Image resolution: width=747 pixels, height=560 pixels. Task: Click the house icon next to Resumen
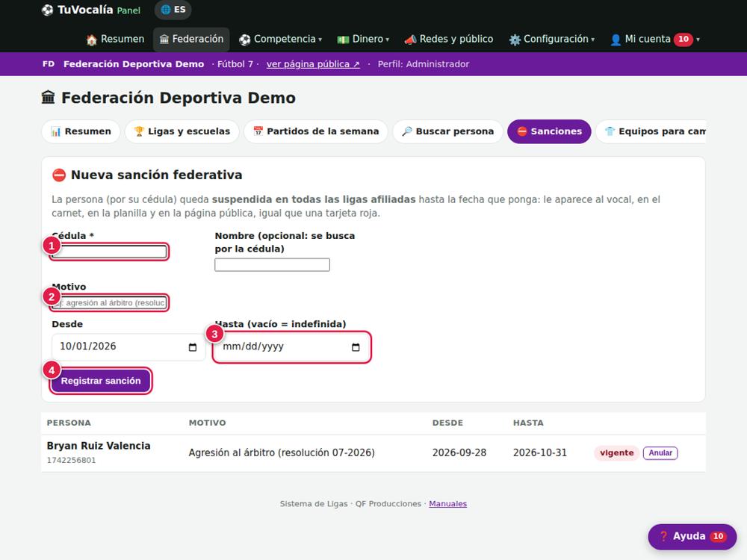coord(91,40)
